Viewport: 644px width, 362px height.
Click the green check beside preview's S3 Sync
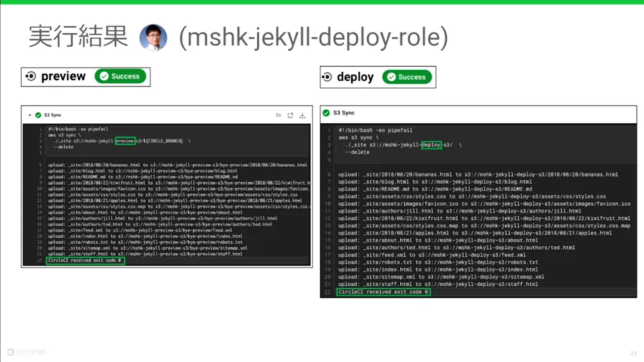click(x=38, y=116)
